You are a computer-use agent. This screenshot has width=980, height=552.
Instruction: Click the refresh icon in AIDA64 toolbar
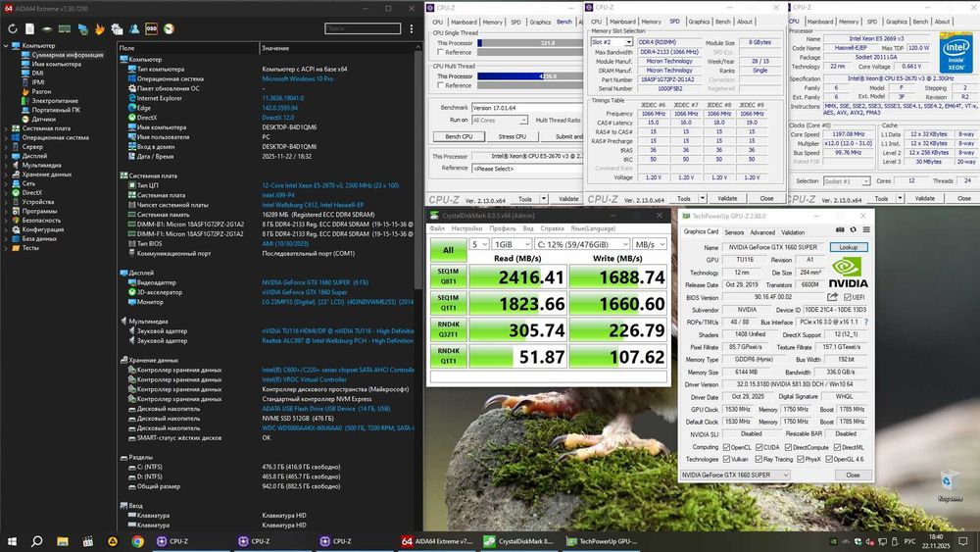click(13, 28)
